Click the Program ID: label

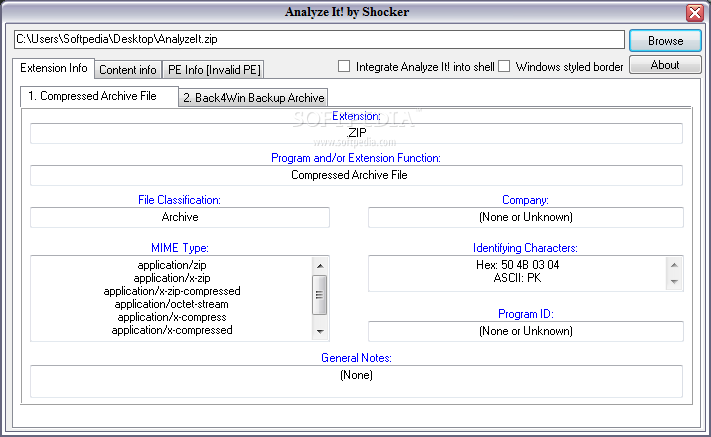click(x=526, y=314)
